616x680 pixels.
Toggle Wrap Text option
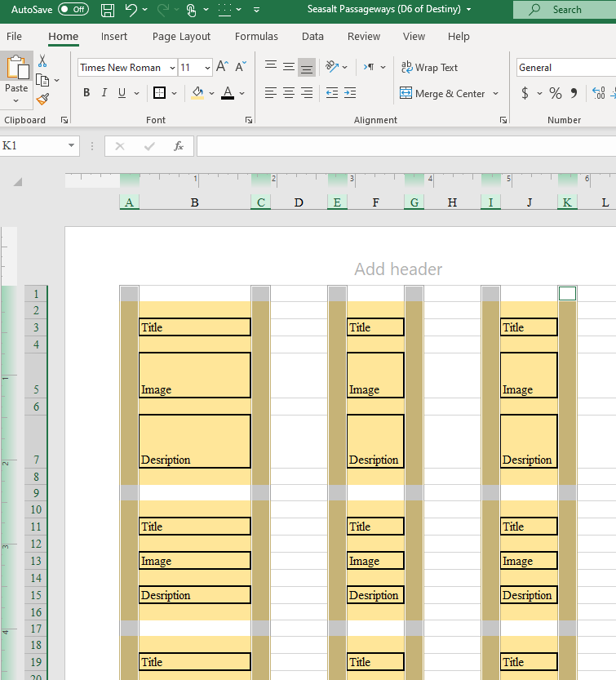(429, 68)
